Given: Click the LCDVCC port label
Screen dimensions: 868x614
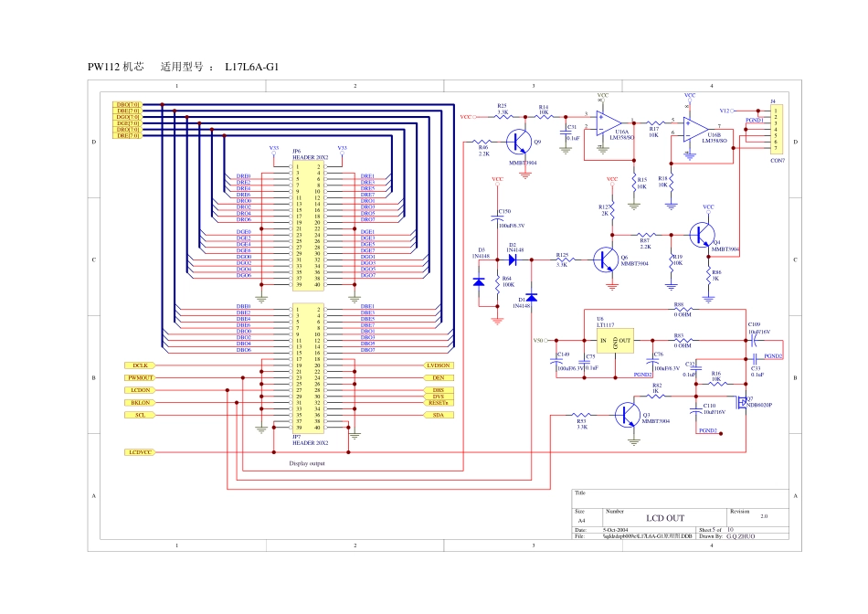Looking at the screenshot, I should click(x=141, y=452).
